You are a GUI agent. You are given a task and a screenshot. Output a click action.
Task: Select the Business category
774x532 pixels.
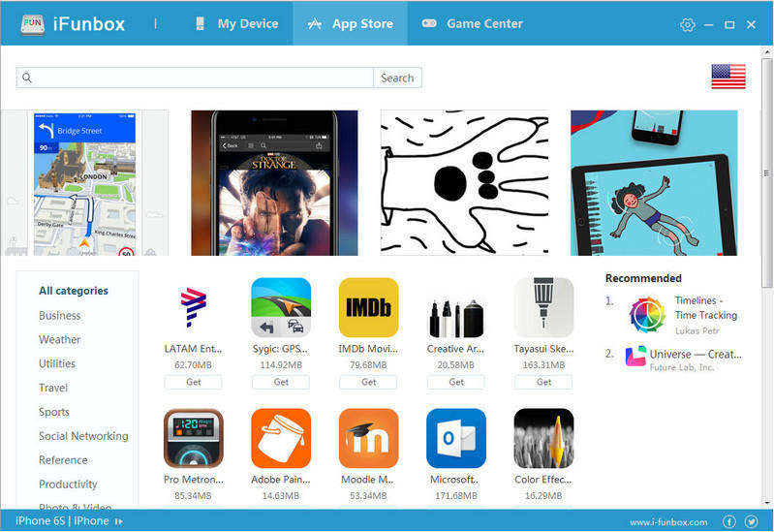[60, 316]
